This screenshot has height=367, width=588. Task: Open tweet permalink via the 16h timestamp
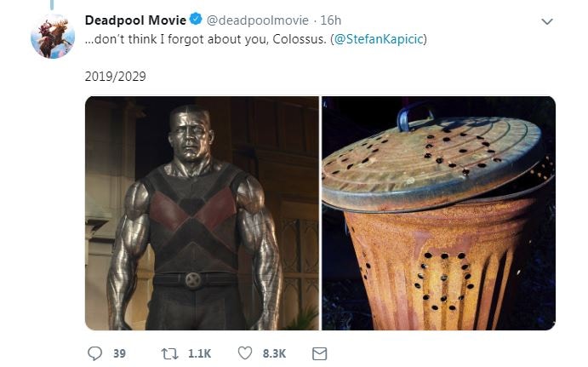coord(330,20)
